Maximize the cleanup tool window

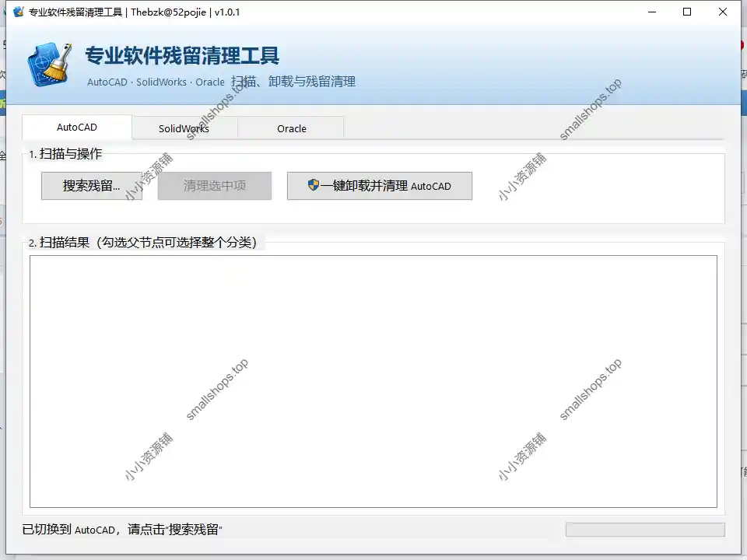pos(687,12)
